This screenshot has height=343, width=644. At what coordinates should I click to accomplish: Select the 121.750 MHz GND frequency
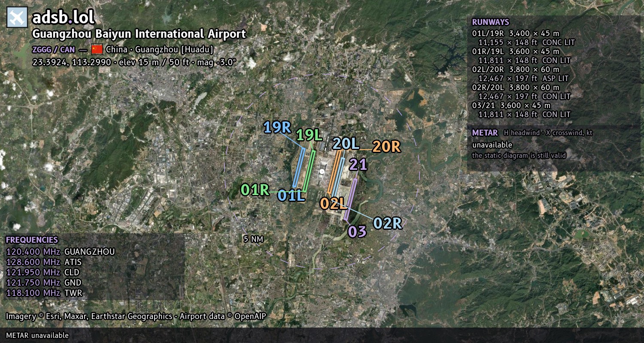(44, 283)
